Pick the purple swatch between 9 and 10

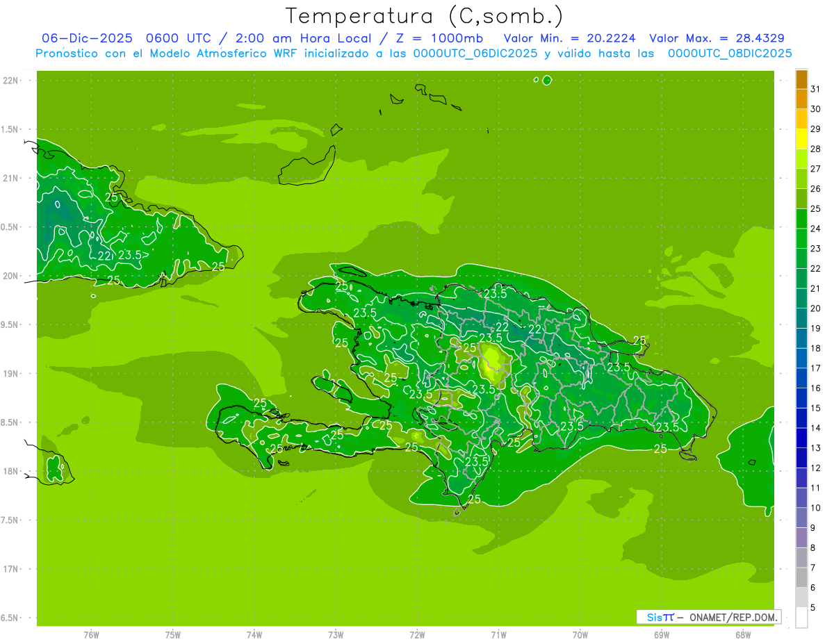pos(801,518)
